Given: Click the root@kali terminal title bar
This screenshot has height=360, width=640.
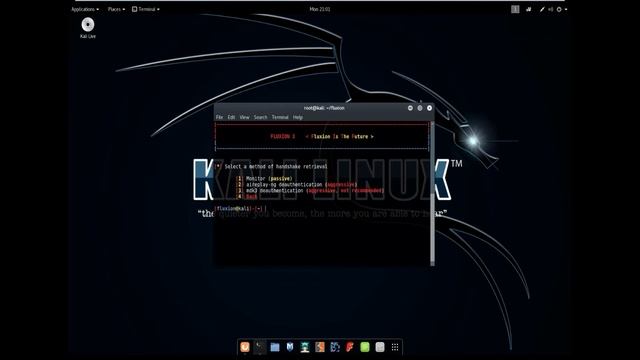Looking at the screenshot, I should 324,108.
